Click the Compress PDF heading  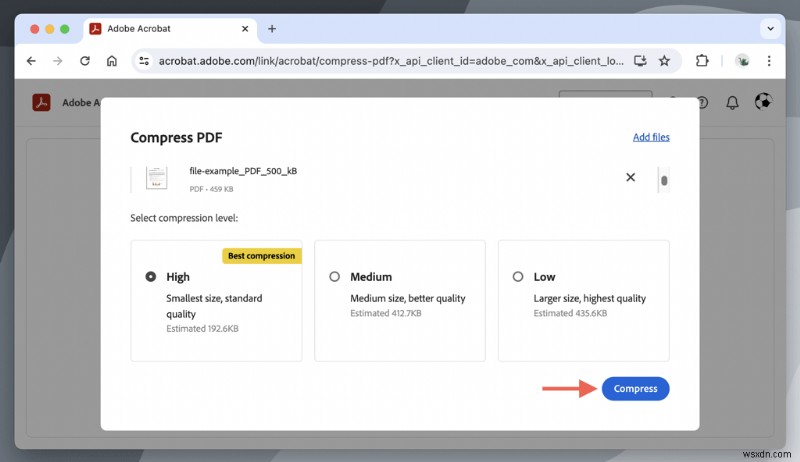coord(176,138)
